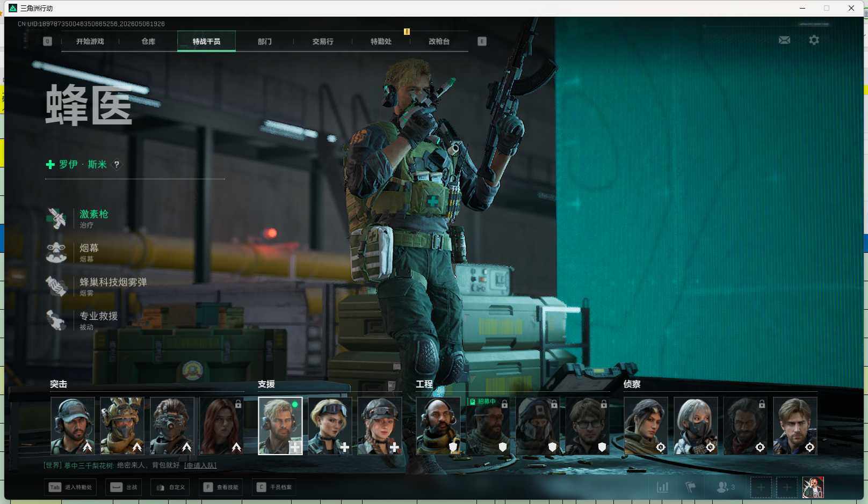This screenshot has width=868, height=504.
Task: Select the dark-haired female recon operator
Action: [646, 426]
